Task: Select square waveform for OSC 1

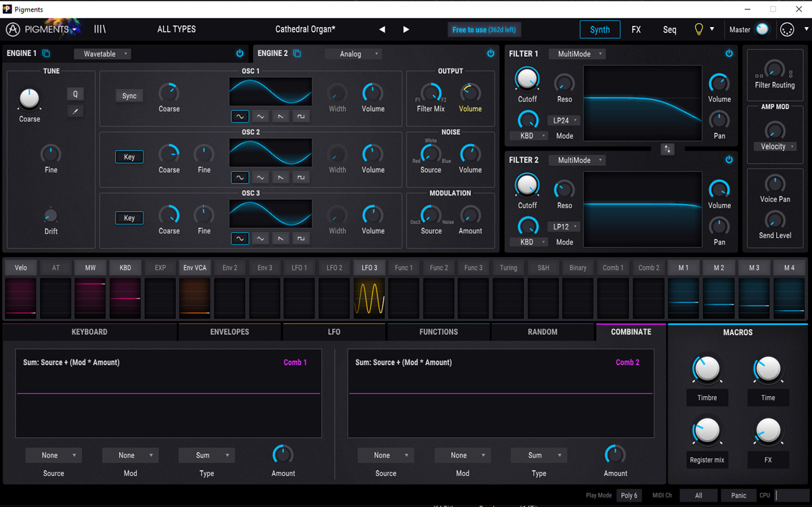Action: pyautogui.click(x=301, y=116)
